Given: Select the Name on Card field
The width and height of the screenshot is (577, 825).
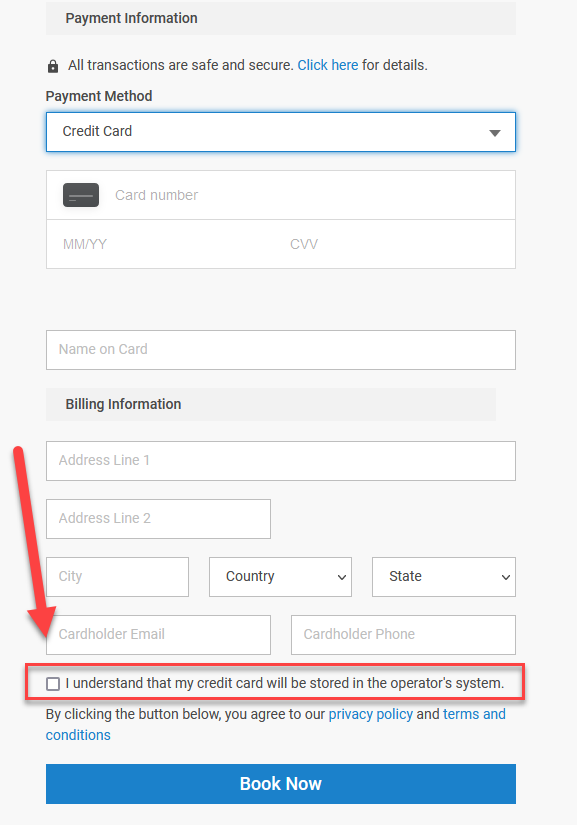Looking at the screenshot, I should tap(281, 350).
